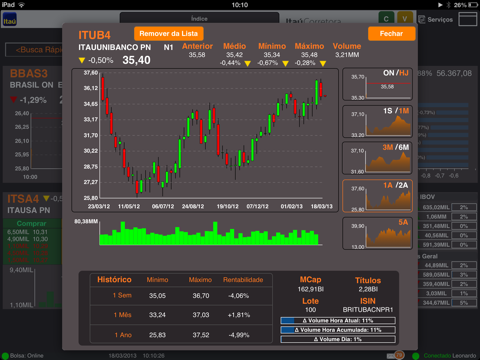Tap the last price 35,40
This screenshot has width=480, height=360.
pyautogui.click(x=136, y=60)
